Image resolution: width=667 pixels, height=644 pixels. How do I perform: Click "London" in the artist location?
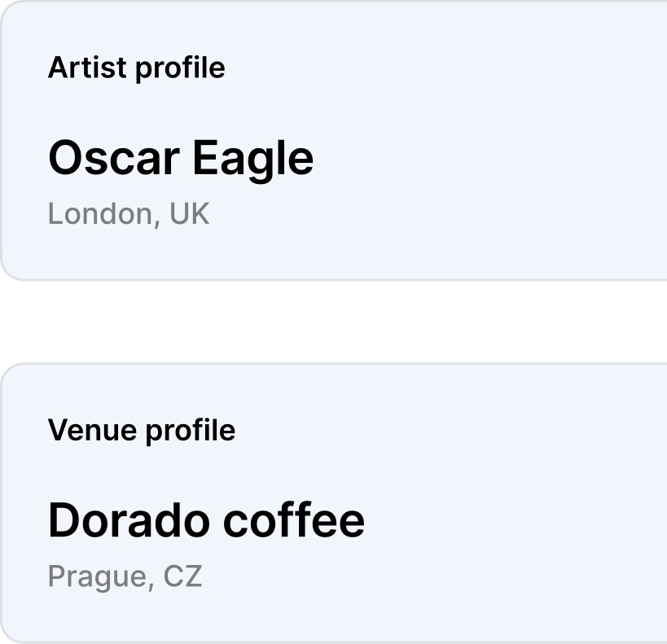click(99, 214)
